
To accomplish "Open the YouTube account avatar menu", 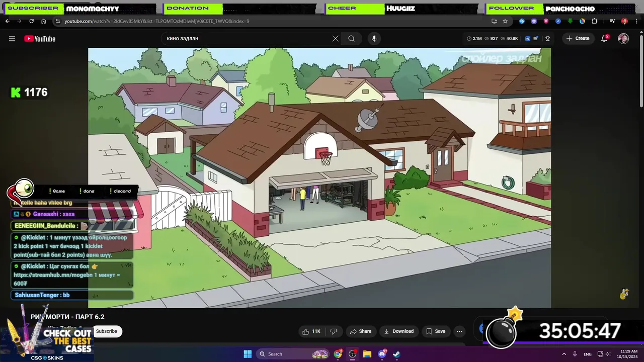I will (623, 39).
